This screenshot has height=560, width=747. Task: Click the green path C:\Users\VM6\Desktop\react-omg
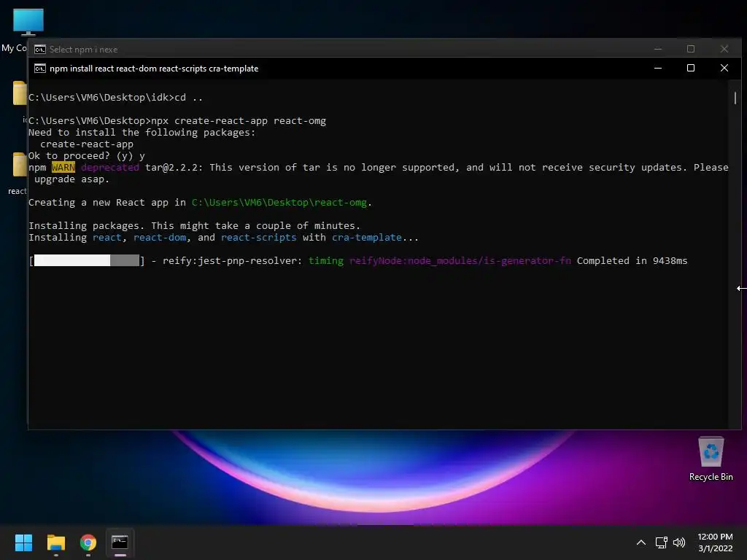pyautogui.click(x=279, y=203)
